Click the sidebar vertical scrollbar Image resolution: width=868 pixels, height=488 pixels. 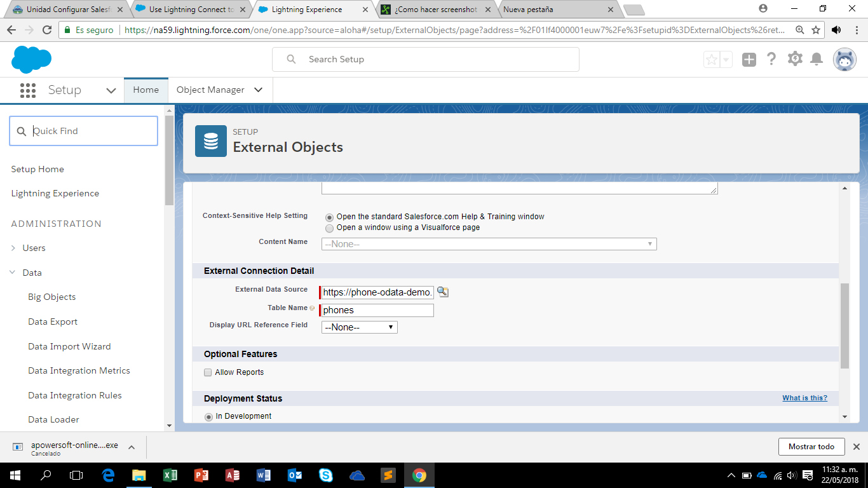(169, 160)
